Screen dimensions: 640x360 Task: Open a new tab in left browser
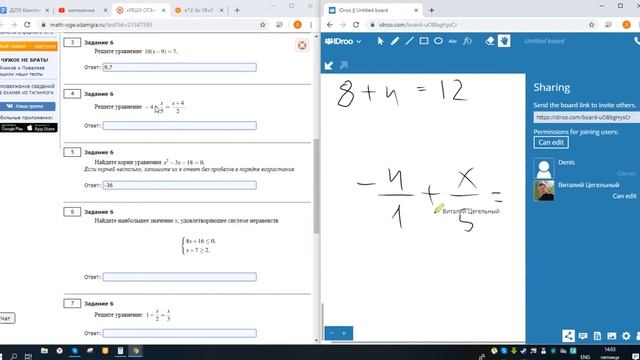237,10
